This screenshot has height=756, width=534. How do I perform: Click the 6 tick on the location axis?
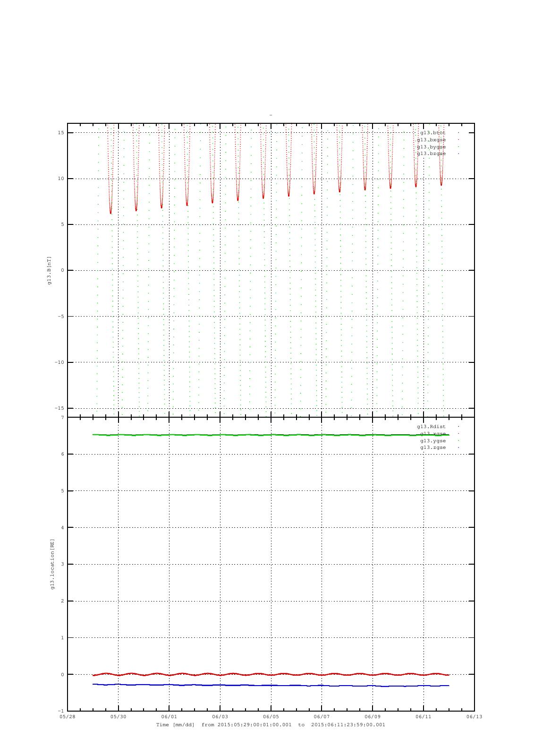[62, 454]
